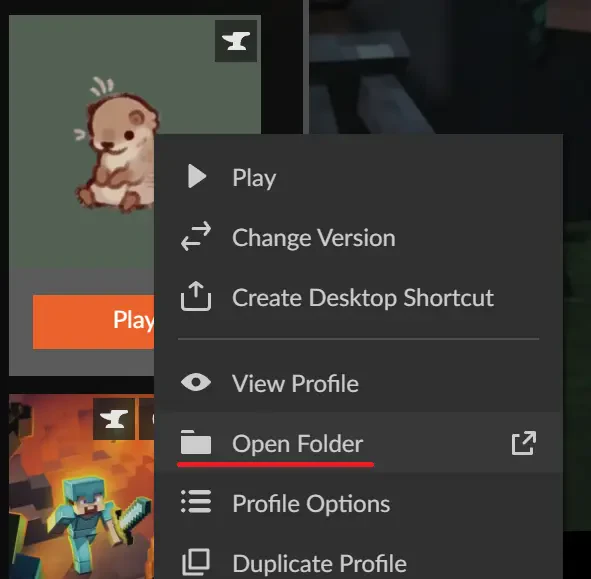Viewport: 591px width, 579px height.
Task: Click the upload icon for Create Desktop Shortcut
Action: tap(196, 296)
